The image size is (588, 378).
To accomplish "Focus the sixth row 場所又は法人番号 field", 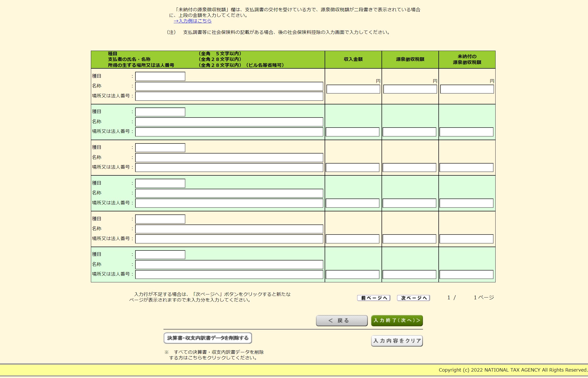I will (x=229, y=274).
